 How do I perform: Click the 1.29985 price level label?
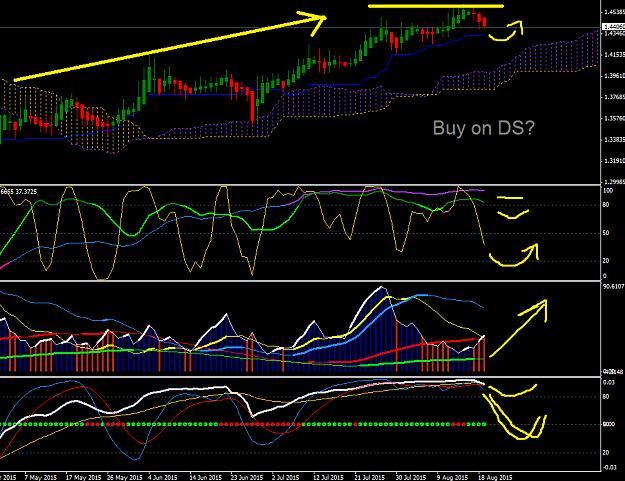pyautogui.click(x=614, y=182)
